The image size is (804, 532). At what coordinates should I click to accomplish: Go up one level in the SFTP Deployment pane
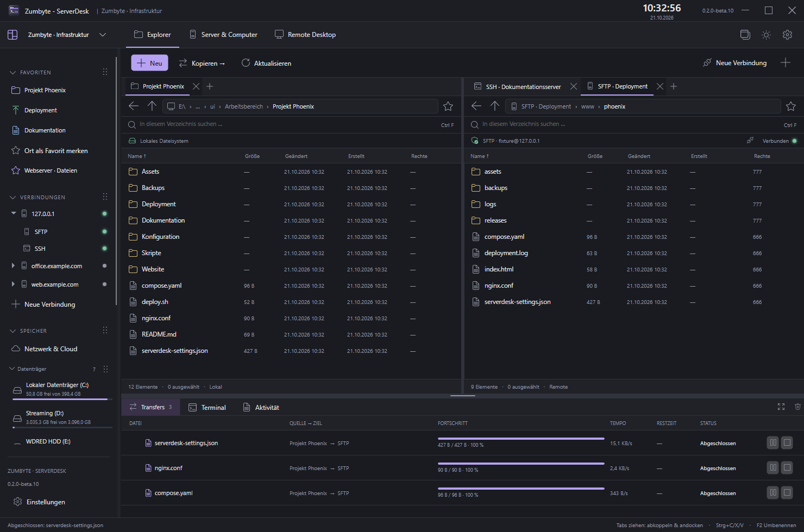[x=494, y=106]
